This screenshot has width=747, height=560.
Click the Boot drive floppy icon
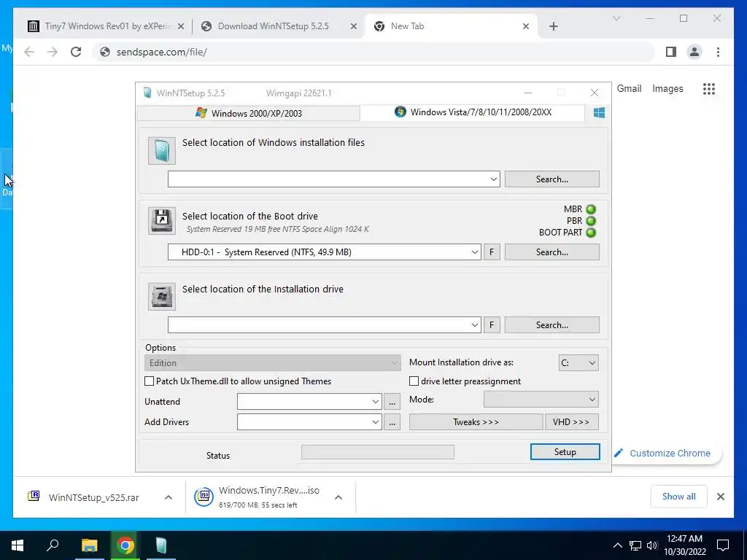(x=161, y=221)
